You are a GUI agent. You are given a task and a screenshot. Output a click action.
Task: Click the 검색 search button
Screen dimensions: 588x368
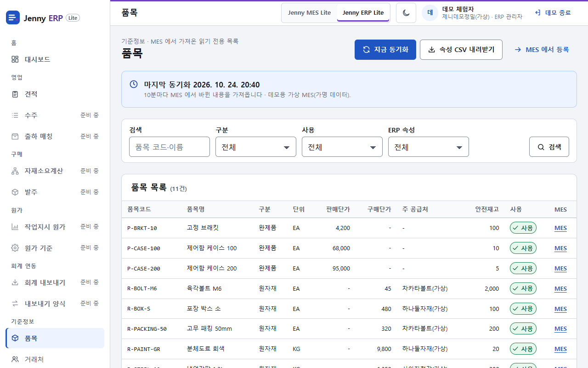[x=549, y=147]
